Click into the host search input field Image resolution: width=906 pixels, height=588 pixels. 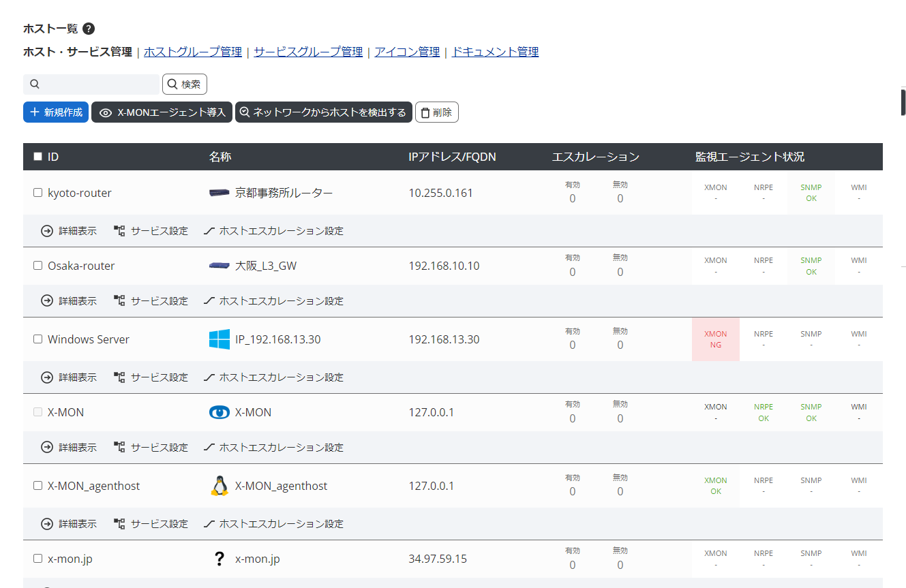point(91,84)
